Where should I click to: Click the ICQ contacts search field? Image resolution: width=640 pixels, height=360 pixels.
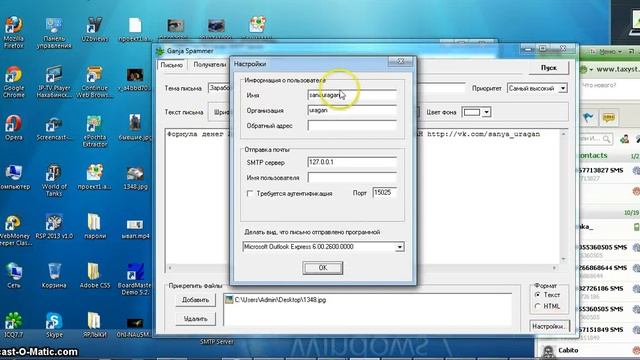click(596, 139)
